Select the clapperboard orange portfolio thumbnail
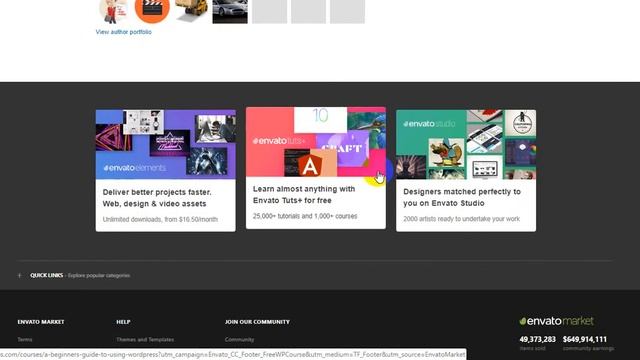Viewport: 640px width, 360px height. point(152,11)
